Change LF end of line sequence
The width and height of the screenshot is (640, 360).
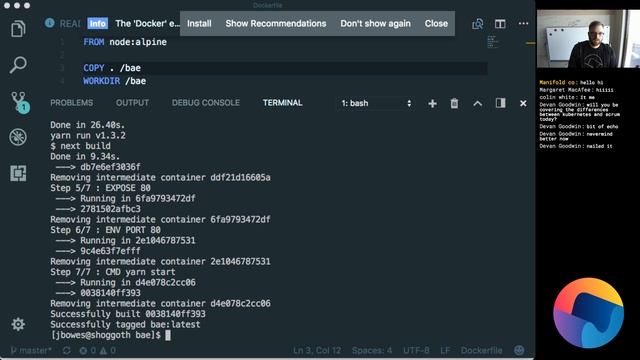pos(445,350)
